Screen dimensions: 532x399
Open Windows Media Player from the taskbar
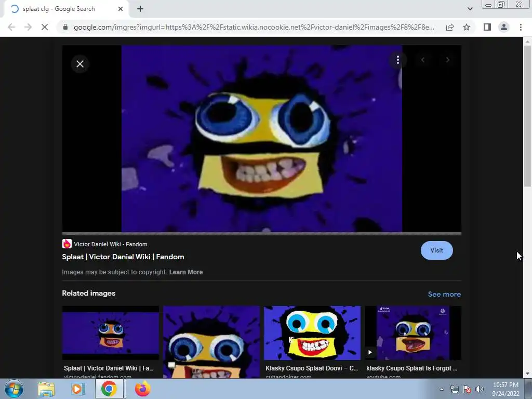click(x=77, y=389)
